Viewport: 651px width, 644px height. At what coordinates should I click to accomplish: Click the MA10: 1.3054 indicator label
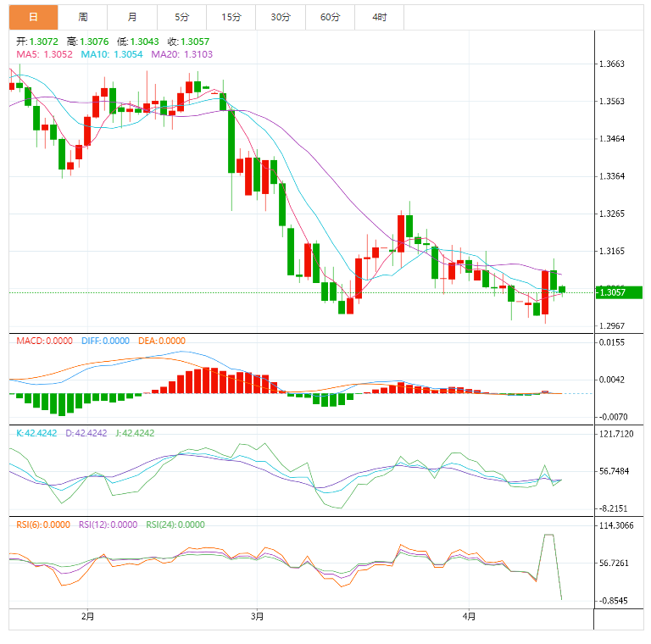point(112,54)
